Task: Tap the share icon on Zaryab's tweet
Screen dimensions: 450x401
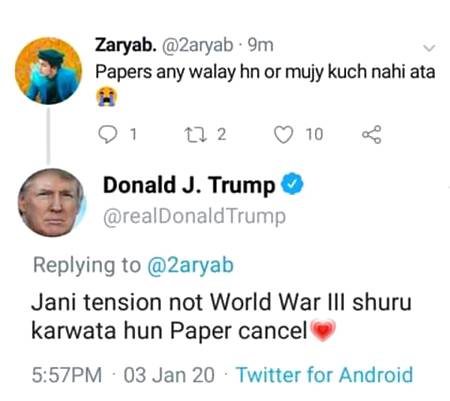Action: click(372, 135)
